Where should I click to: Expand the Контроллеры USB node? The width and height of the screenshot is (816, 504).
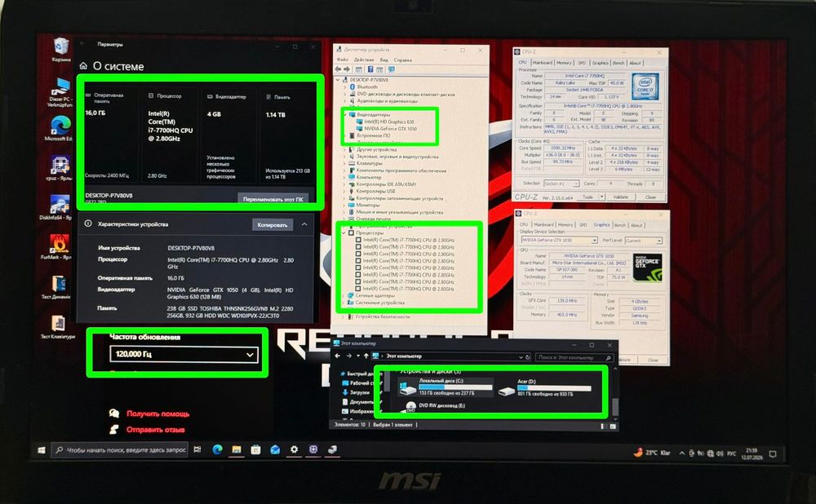(344, 191)
